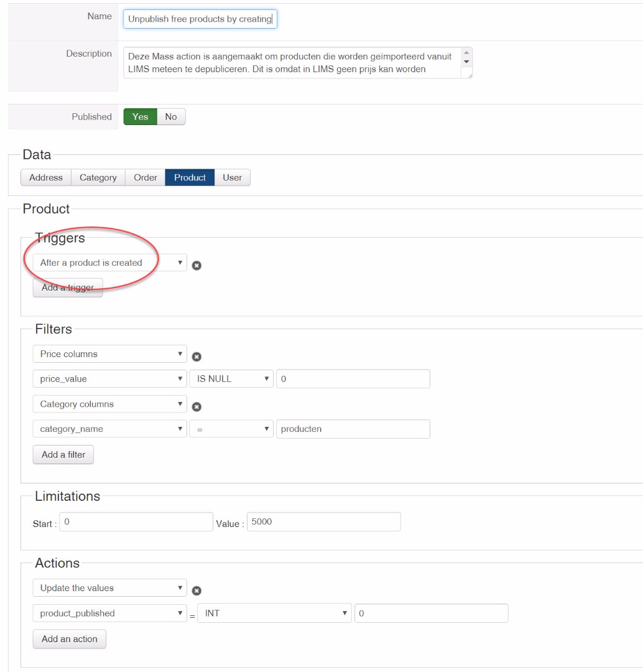Open the trigger type dropdown
This screenshot has width=643, height=672.
coord(109,263)
